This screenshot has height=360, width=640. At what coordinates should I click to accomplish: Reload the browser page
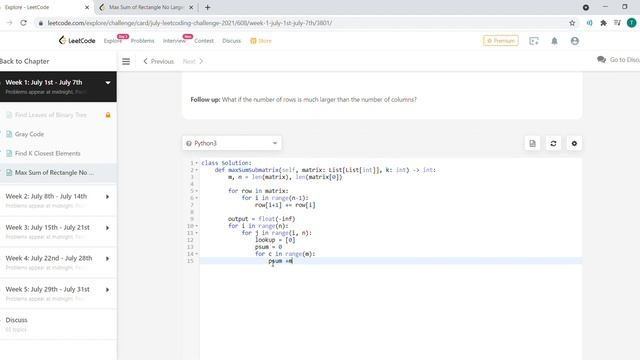pyautogui.click(x=23, y=23)
